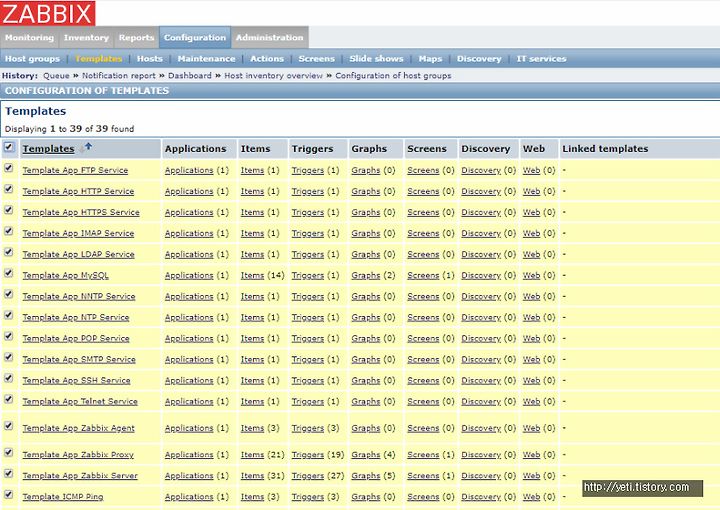Open Discovery for Template App IMAP Service
This screenshot has height=510, width=720.
481,234
